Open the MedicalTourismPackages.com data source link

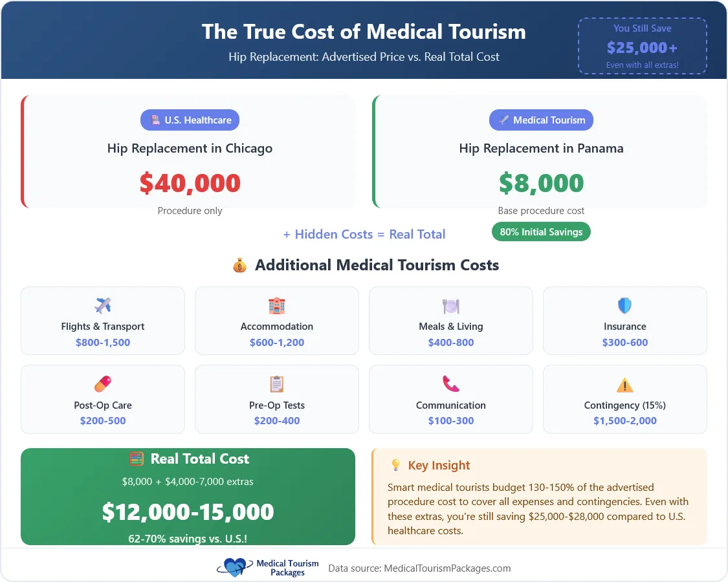[447, 568]
